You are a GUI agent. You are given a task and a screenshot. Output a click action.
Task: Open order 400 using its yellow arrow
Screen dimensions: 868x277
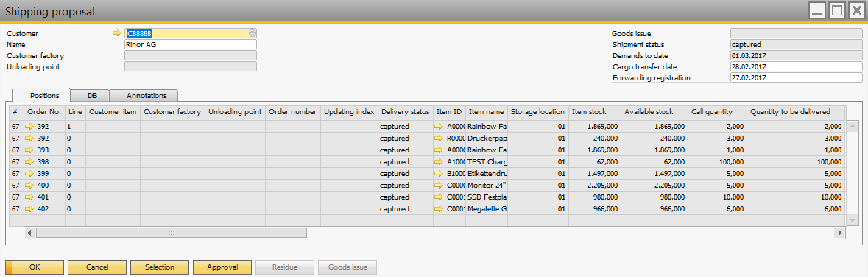coord(30,185)
